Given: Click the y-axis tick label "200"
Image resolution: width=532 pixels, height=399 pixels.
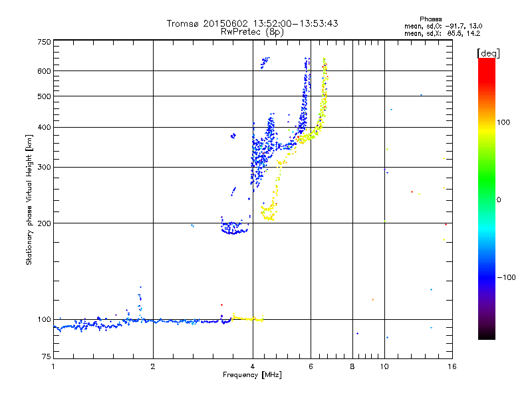Looking at the screenshot, I should click(44, 223).
